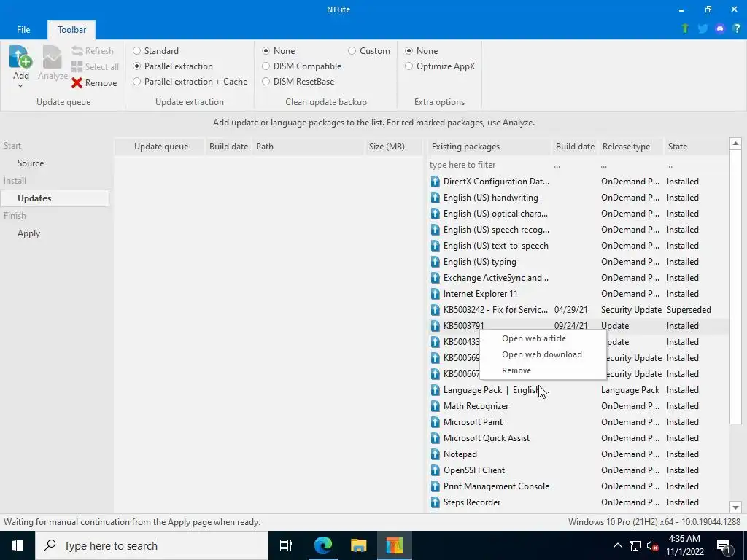
Task: Click the package list scroll down arrow
Action: 735,507
